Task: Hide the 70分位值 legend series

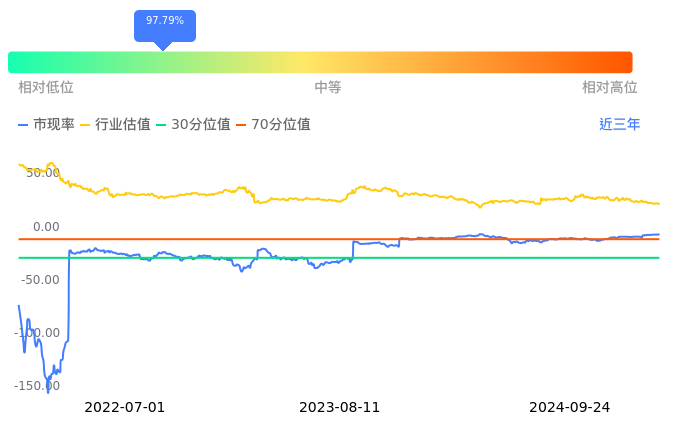Action: 273,125
